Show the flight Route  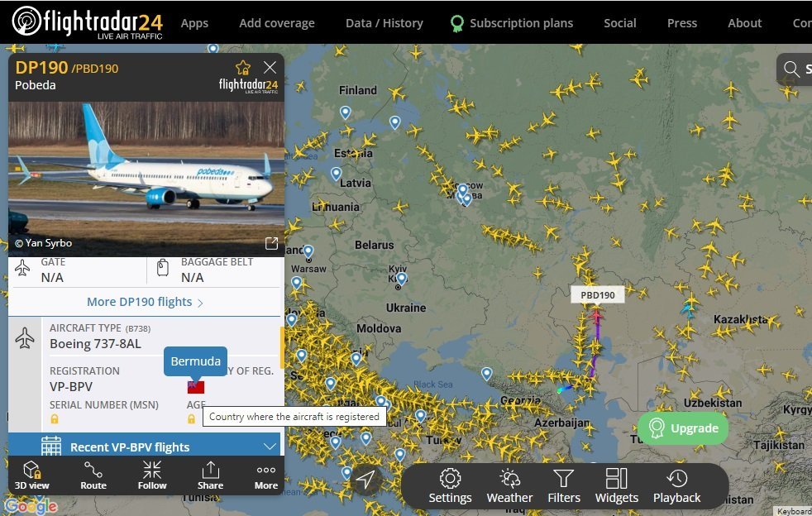point(93,475)
